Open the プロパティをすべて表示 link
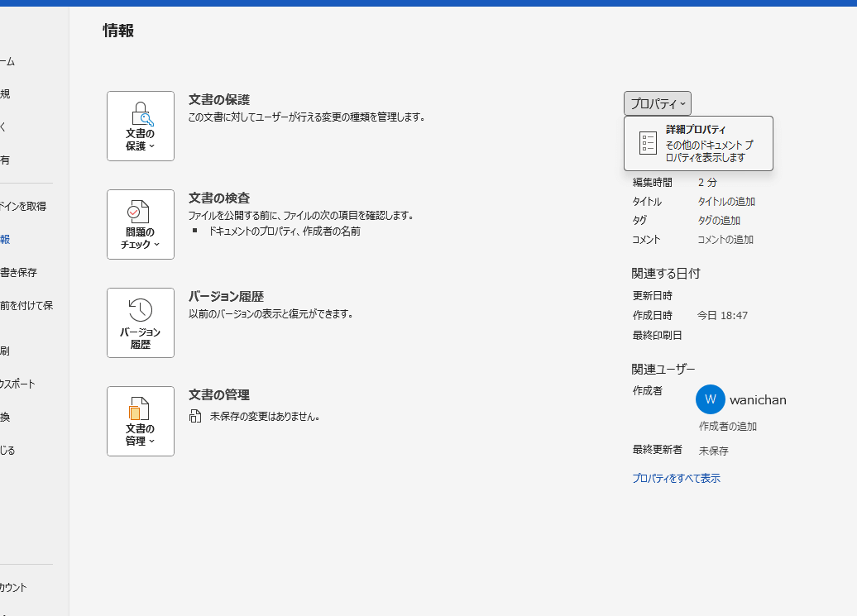 click(676, 479)
